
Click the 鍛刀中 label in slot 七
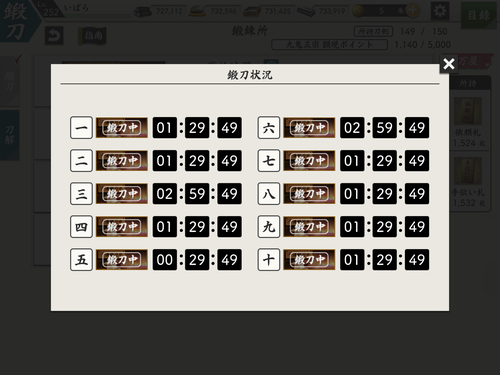[309, 161]
